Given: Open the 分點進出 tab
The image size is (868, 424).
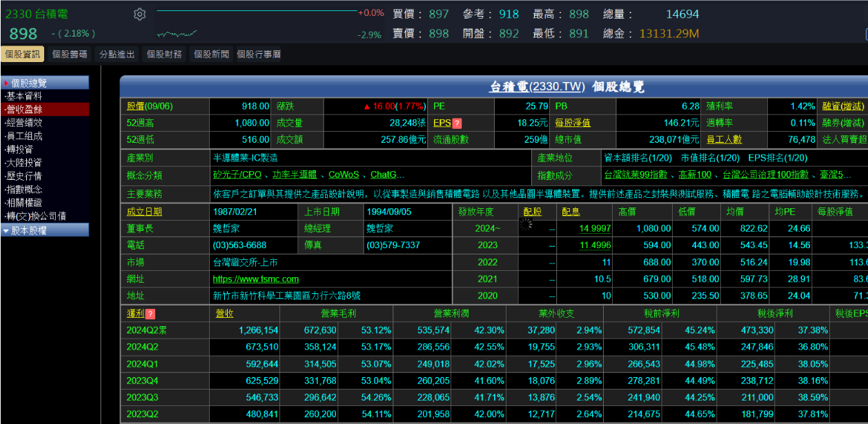Looking at the screenshot, I should coord(117,54).
